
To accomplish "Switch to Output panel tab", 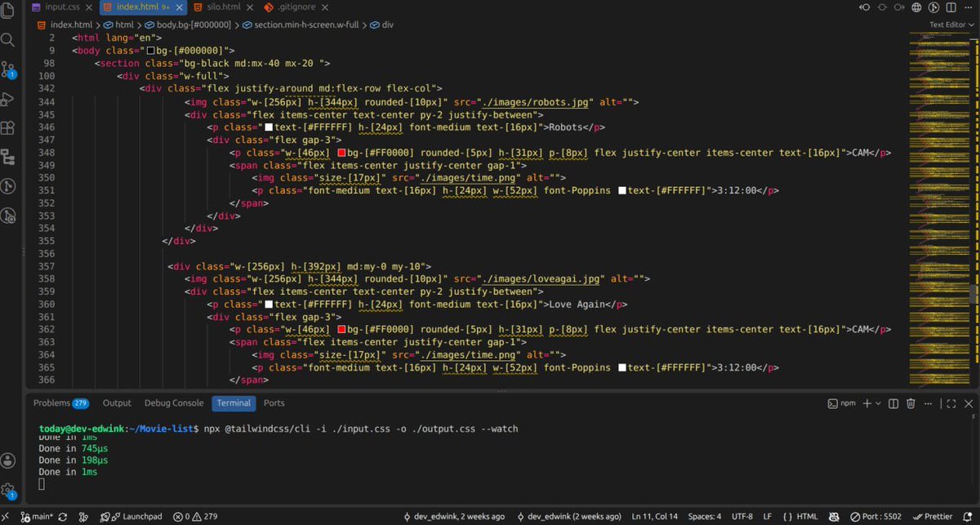I will click(117, 403).
